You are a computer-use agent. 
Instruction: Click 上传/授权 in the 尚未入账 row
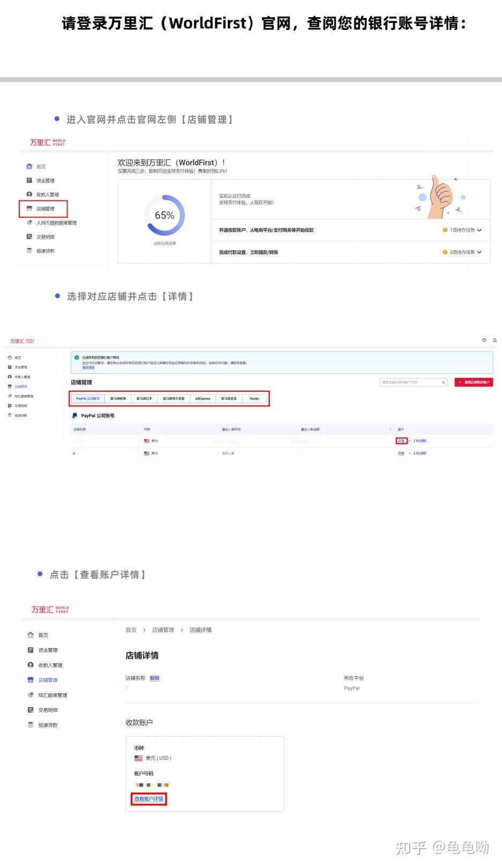click(x=420, y=454)
